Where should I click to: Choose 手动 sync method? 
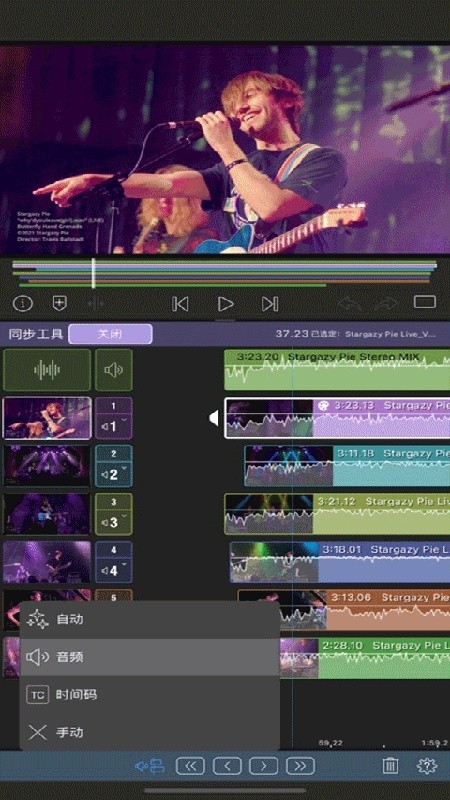point(149,733)
